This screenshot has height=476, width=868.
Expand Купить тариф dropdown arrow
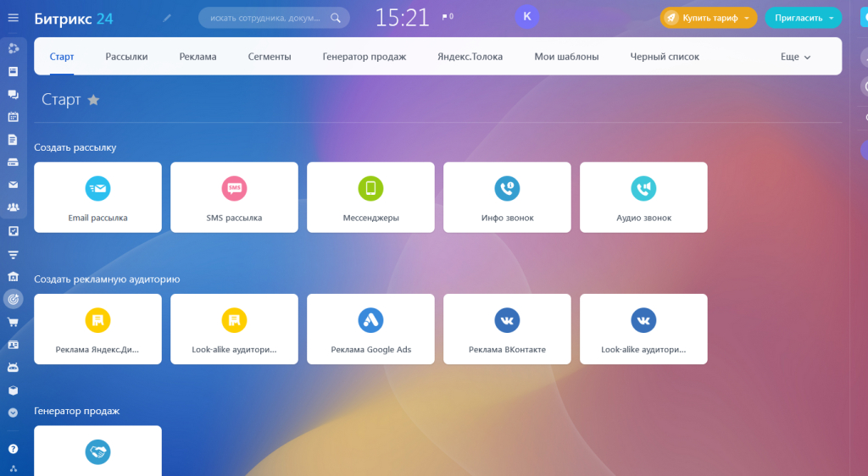(x=747, y=19)
